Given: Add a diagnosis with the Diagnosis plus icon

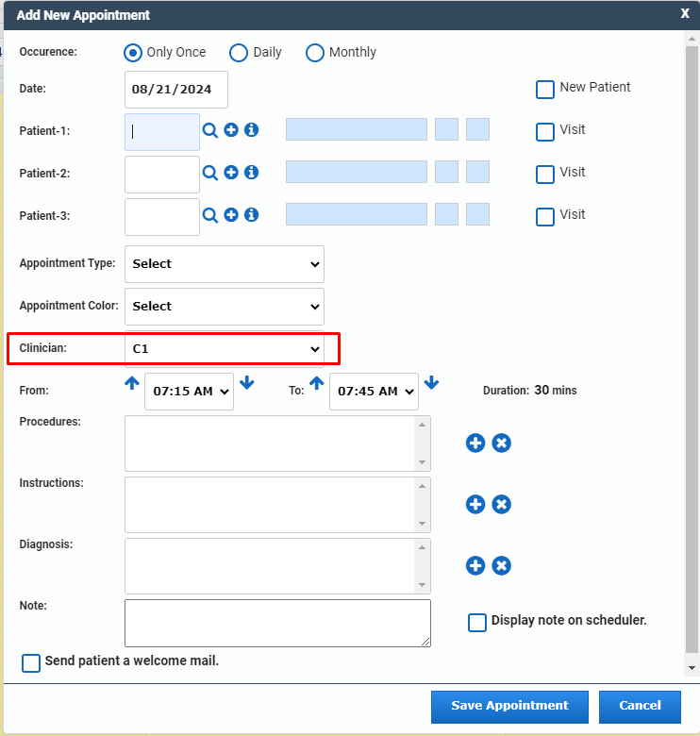Looking at the screenshot, I should click(x=475, y=565).
